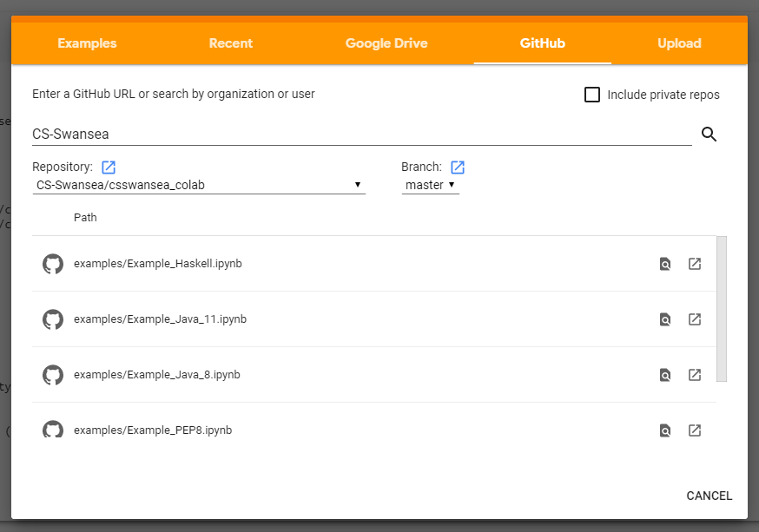Image resolution: width=759 pixels, height=532 pixels.
Task: Click the GitHub URL search field containing CS-Swansea
Action: click(362, 134)
